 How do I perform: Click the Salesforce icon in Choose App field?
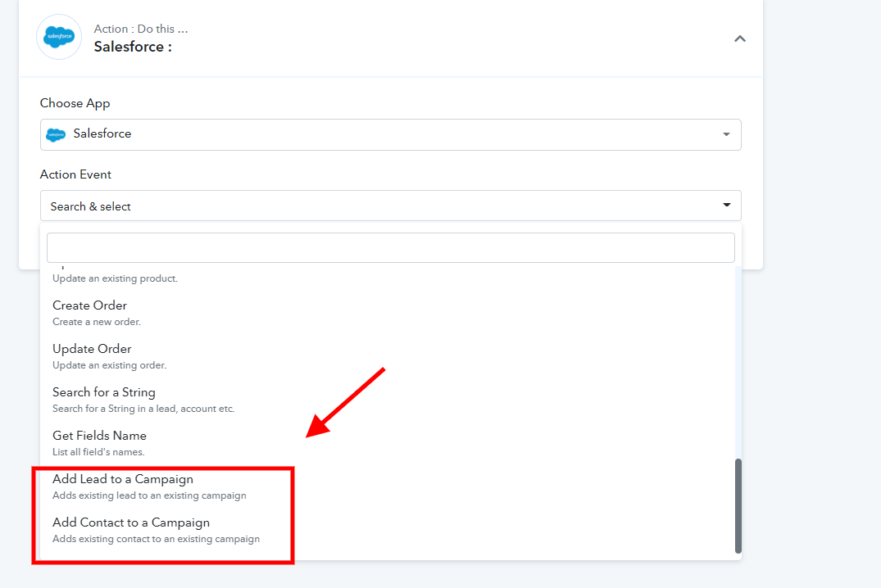coord(56,134)
